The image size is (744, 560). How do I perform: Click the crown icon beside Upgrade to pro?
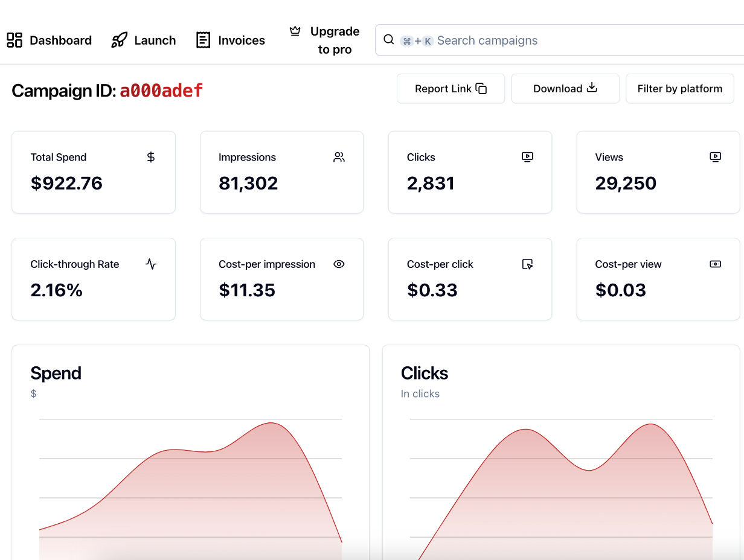click(295, 31)
